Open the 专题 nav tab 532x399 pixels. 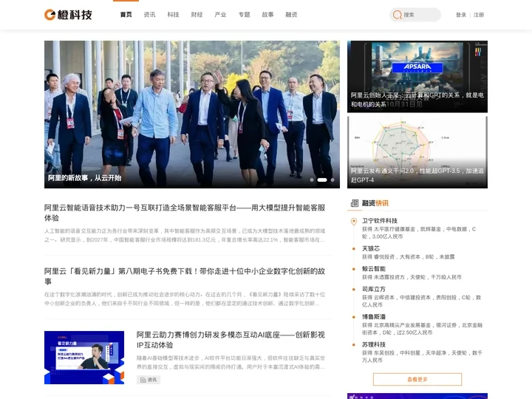(x=245, y=15)
